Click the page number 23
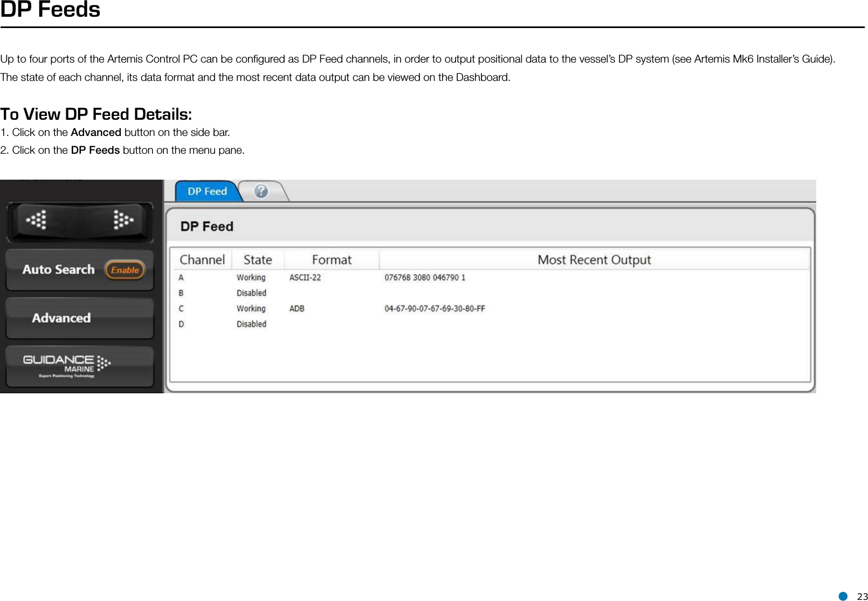The height and width of the screenshot is (601, 868). click(x=862, y=596)
